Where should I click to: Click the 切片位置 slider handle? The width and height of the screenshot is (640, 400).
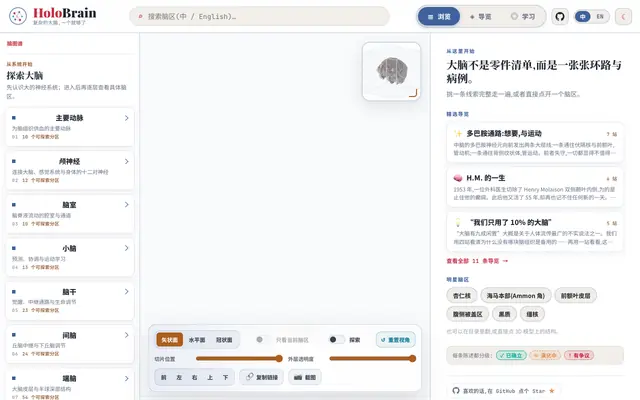point(279,358)
